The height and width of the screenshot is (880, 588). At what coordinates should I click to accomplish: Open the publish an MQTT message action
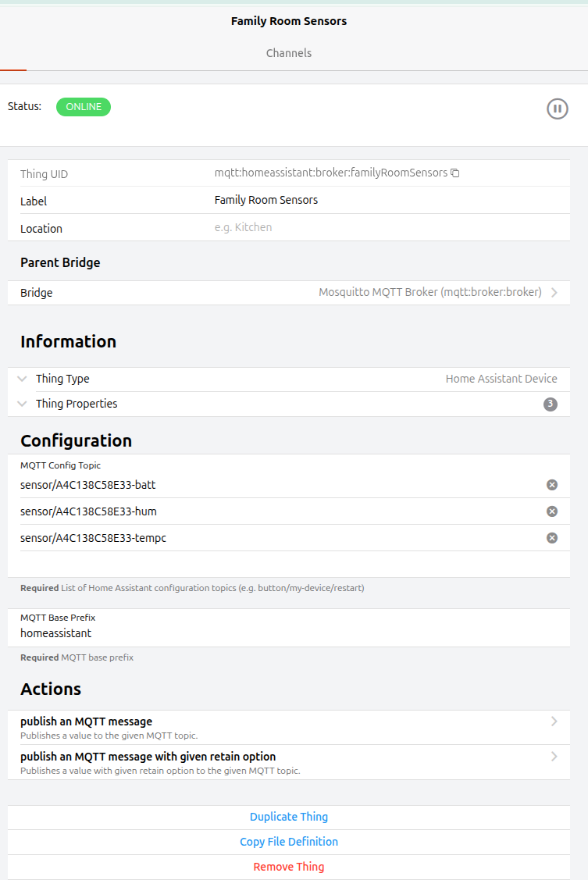click(x=289, y=727)
